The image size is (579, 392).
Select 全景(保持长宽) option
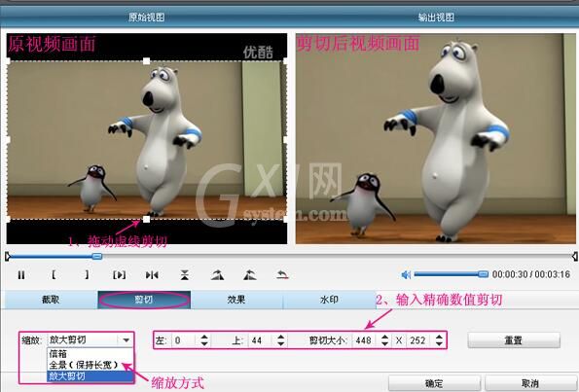[x=90, y=365]
